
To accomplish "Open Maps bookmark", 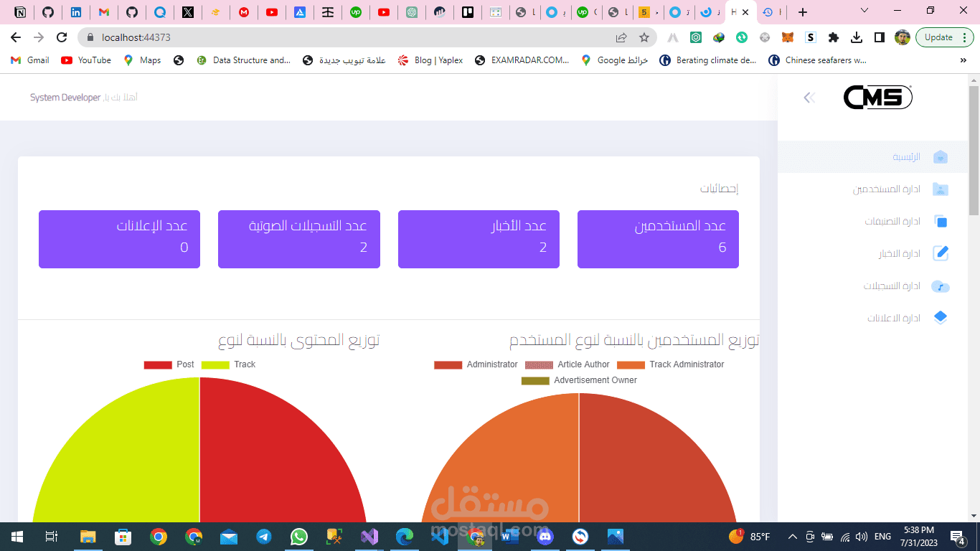I will (x=142, y=60).
